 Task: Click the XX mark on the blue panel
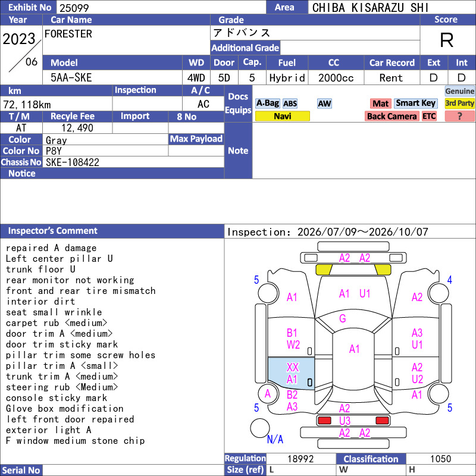pos(293,367)
